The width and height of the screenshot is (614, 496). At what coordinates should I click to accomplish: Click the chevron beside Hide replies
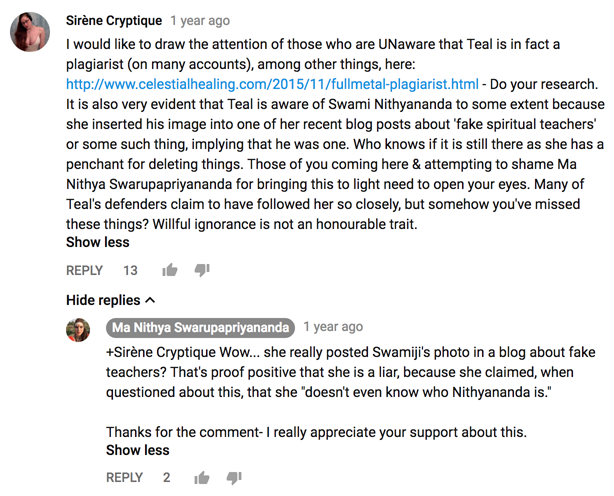click(x=150, y=300)
